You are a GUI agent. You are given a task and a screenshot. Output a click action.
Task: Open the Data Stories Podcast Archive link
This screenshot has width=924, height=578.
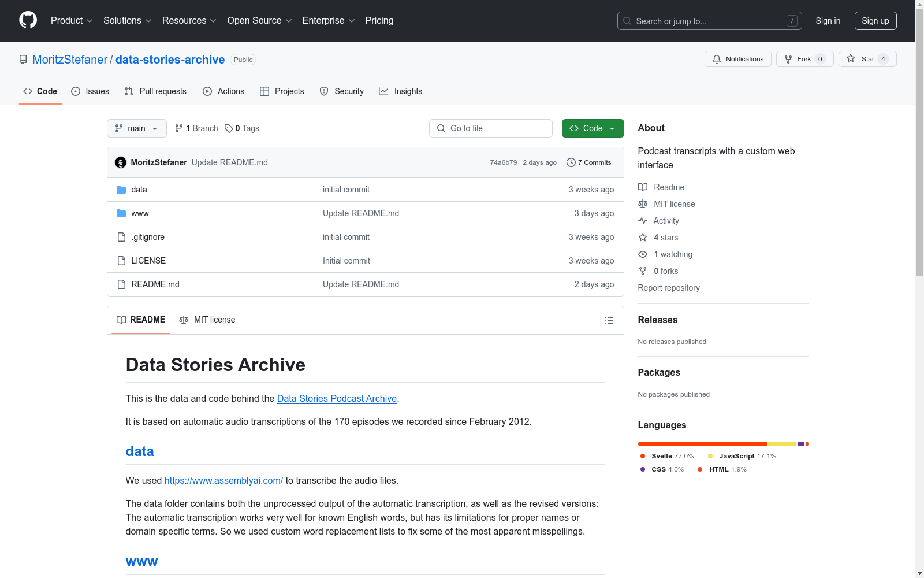tap(337, 398)
